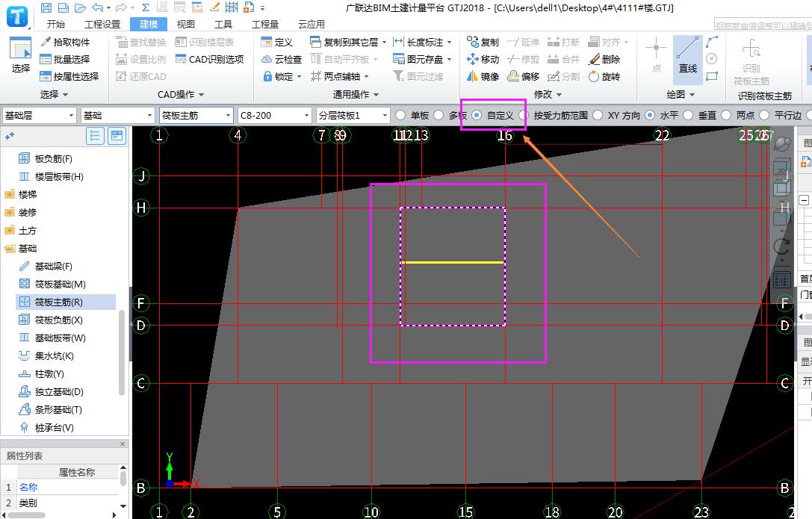Select the 单板 radio button

coord(400,115)
